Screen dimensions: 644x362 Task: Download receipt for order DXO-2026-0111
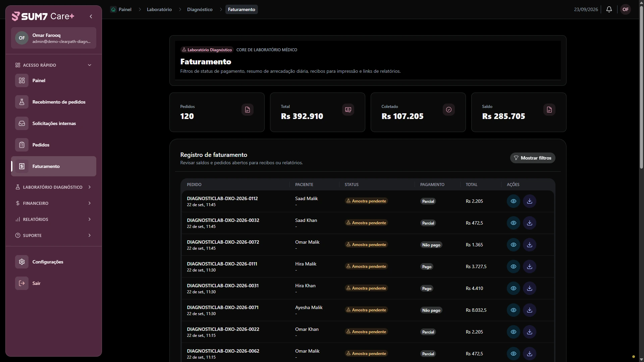[x=530, y=266]
